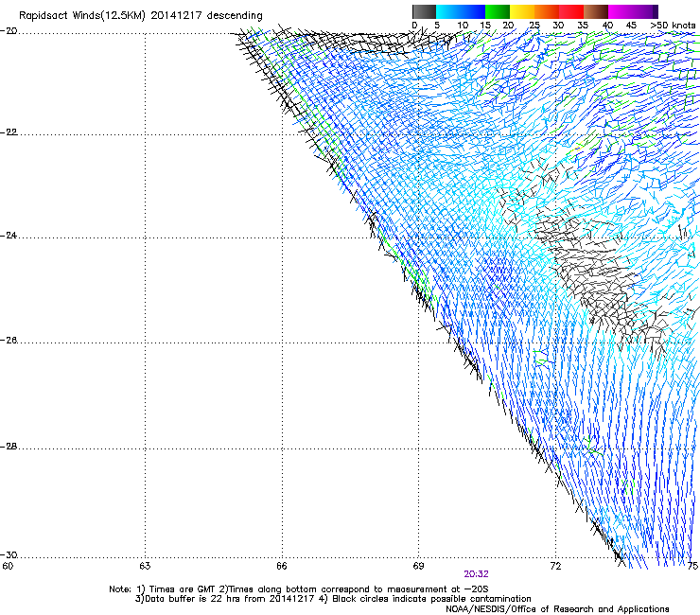Click the magenta 40–45 knots legend swatch
Image resolution: width=700 pixels, height=615 pixels.
point(621,11)
